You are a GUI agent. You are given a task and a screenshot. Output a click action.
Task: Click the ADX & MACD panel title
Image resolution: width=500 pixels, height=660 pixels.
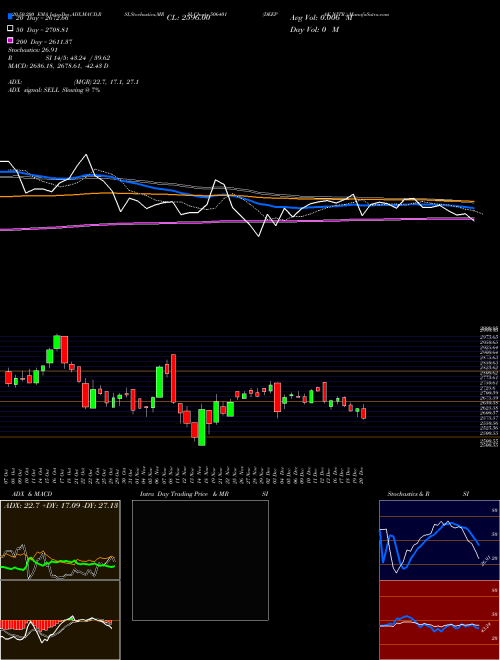(32, 494)
